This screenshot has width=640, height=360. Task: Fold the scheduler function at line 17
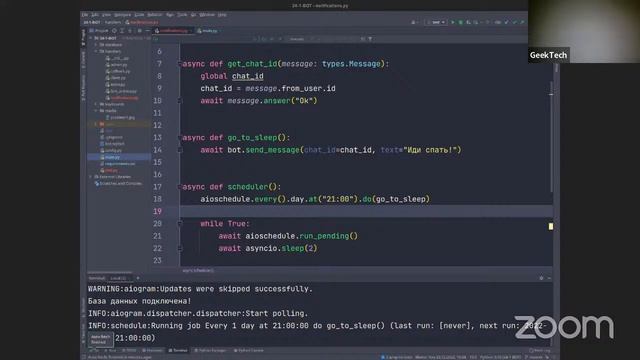click(180, 187)
